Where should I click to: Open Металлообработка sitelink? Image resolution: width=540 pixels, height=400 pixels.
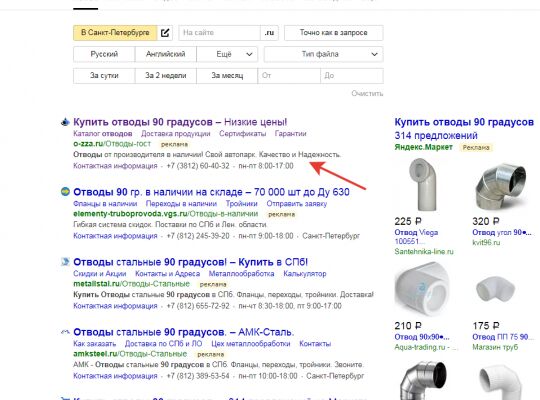click(241, 274)
